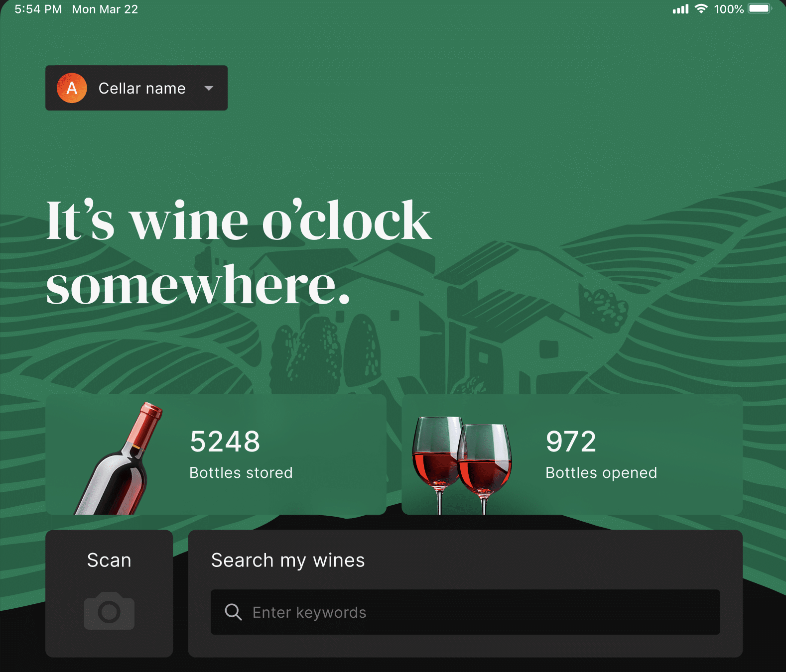Tap the camera icon under Scan
Image resolution: width=786 pixels, height=672 pixels.
tap(109, 611)
